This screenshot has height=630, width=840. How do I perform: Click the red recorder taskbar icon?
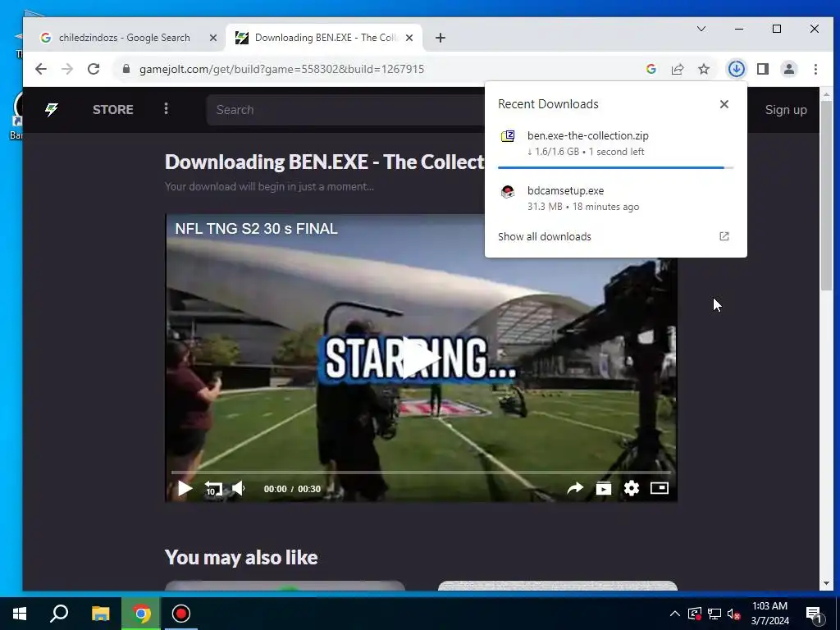point(181,614)
